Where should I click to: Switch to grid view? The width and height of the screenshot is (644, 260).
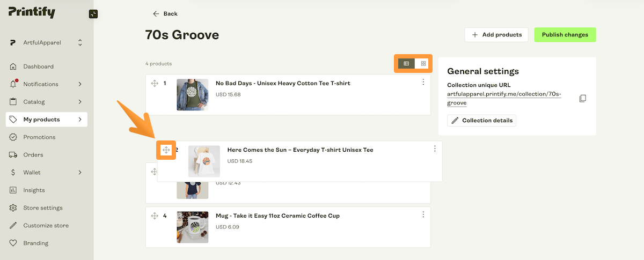(423, 64)
